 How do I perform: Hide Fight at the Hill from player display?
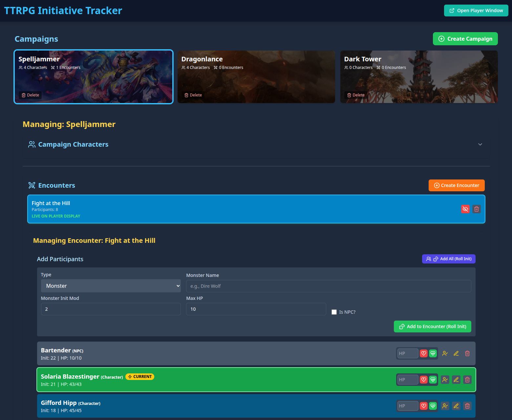tap(465, 209)
